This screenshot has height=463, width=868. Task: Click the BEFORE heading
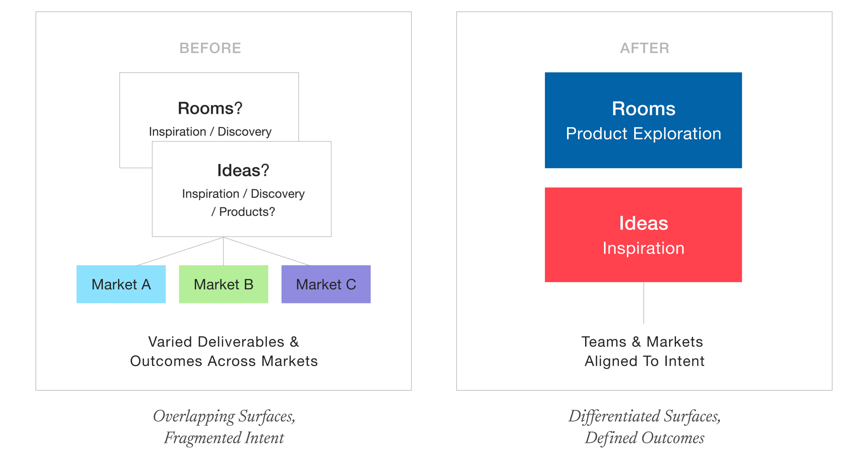pyautogui.click(x=210, y=48)
